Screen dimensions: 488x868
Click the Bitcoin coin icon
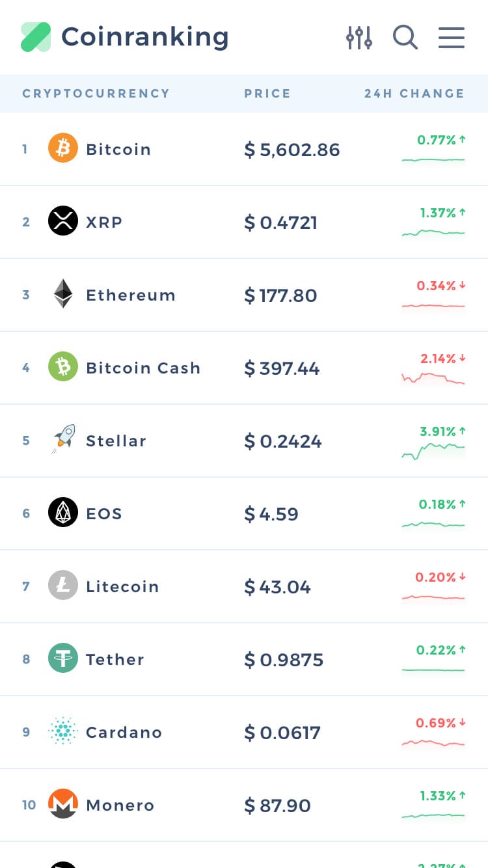click(x=63, y=149)
